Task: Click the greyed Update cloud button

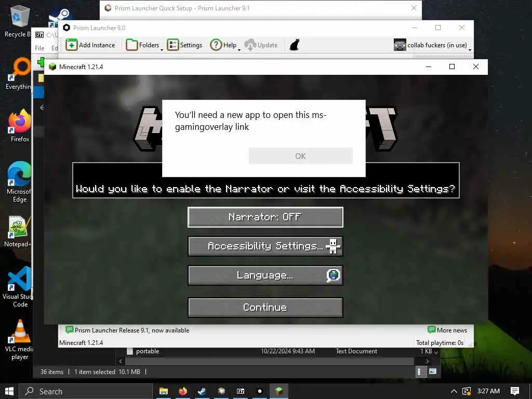Action: coord(261,45)
